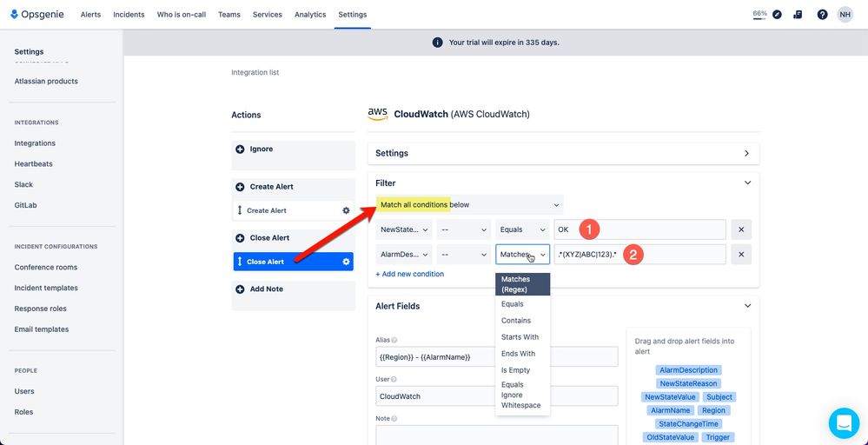Open the release notes icon
The image size is (868, 445).
[798, 15]
